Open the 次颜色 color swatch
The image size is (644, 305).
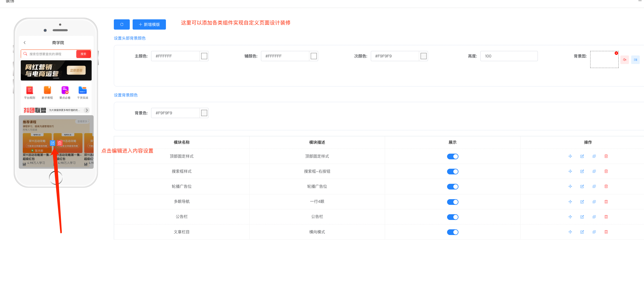click(x=423, y=56)
